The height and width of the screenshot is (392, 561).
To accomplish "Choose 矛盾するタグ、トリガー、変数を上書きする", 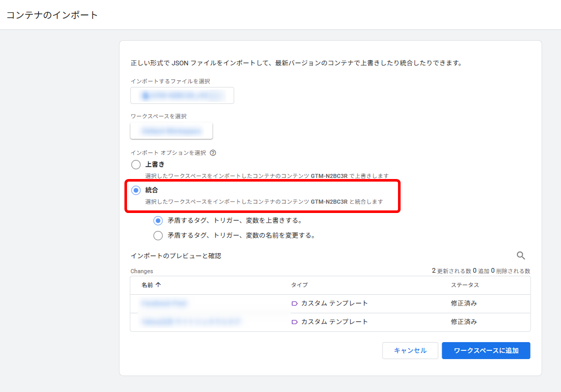I will 158,221.
